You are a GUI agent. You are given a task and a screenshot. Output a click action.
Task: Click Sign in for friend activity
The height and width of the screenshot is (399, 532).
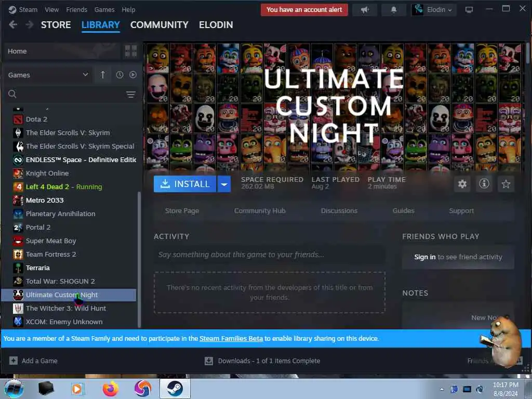pyautogui.click(x=424, y=257)
